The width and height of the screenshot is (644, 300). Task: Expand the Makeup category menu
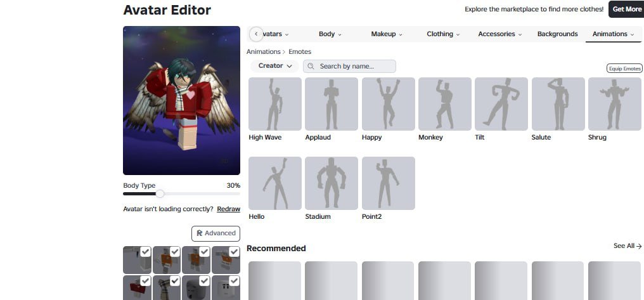click(x=387, y=34)
